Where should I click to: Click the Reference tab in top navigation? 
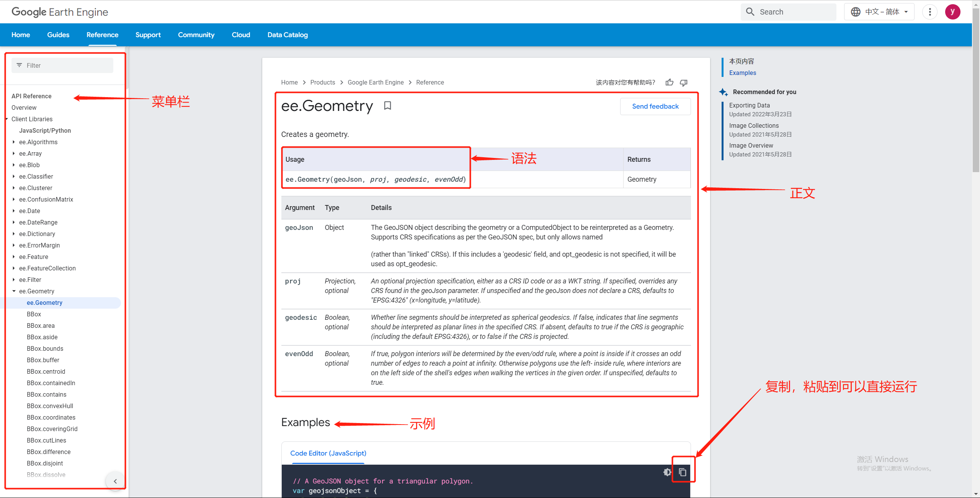pyautogui.click(x=102, y=34)
